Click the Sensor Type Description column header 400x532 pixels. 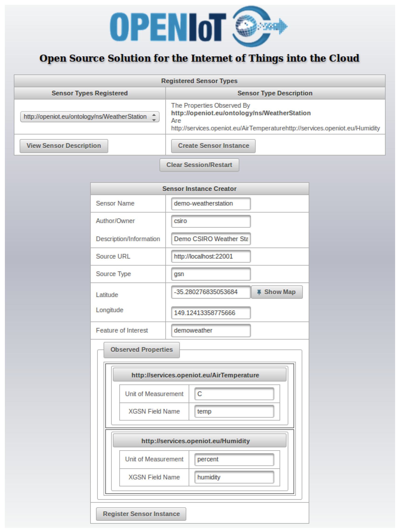[275, 93]
